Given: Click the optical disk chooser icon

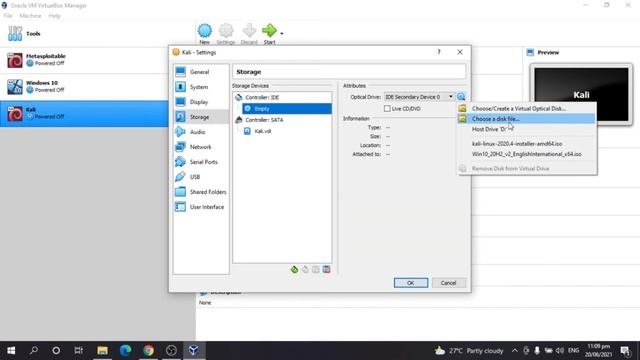Looking at the screenshot, I should click(x=461, y=97).
